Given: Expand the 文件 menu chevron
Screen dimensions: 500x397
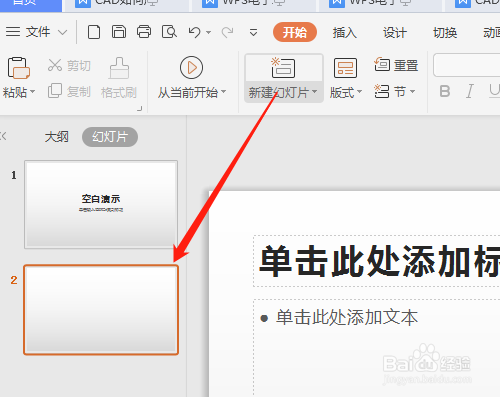Looking at the screenshot, I should point(62,33).
